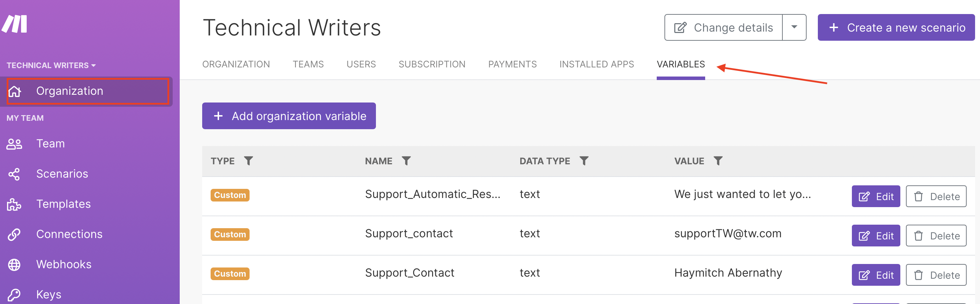Open Keys from the sidebar
Image resolution: width=980 pixels, height=304 pixels.
[49, 295]
